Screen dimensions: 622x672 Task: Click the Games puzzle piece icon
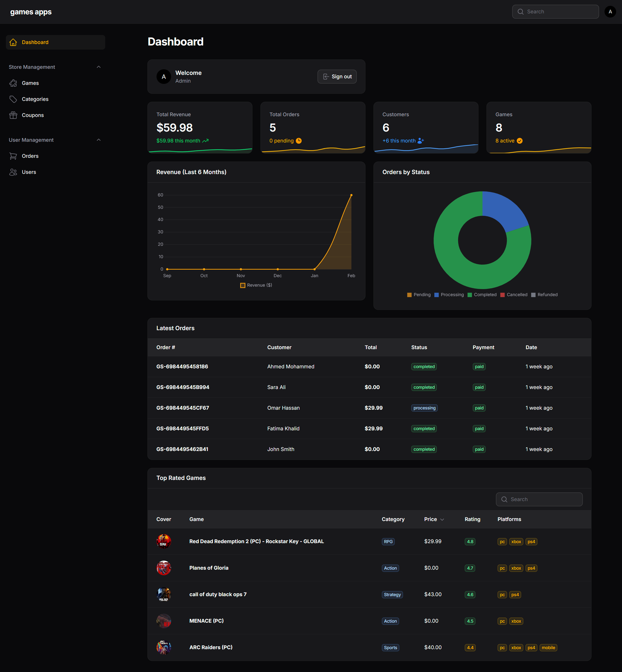13,83
